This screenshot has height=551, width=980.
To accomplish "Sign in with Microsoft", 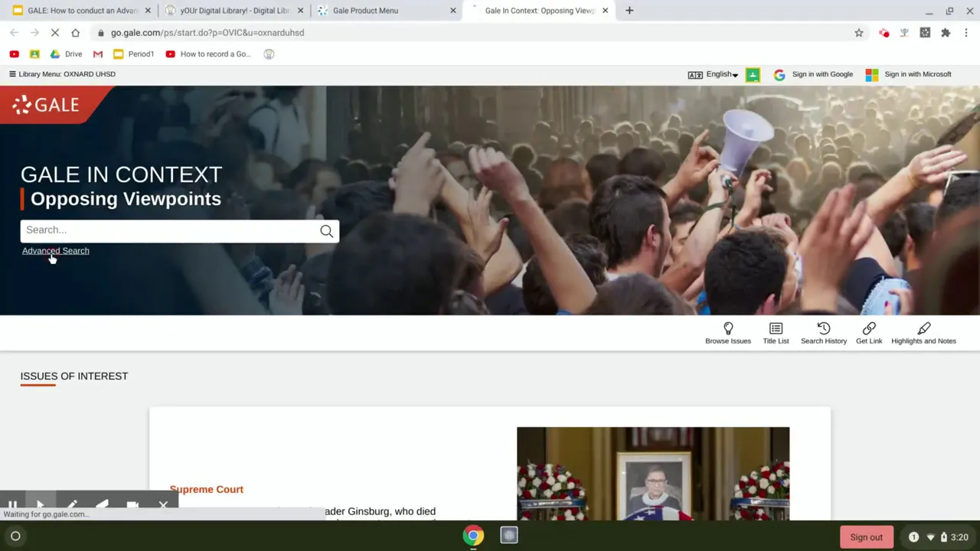I will 908,74.
